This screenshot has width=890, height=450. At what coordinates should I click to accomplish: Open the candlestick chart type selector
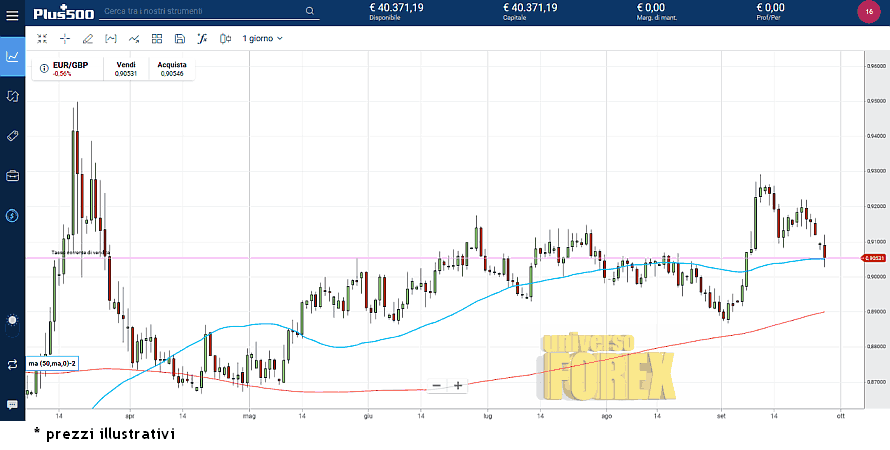coord(224,39)
